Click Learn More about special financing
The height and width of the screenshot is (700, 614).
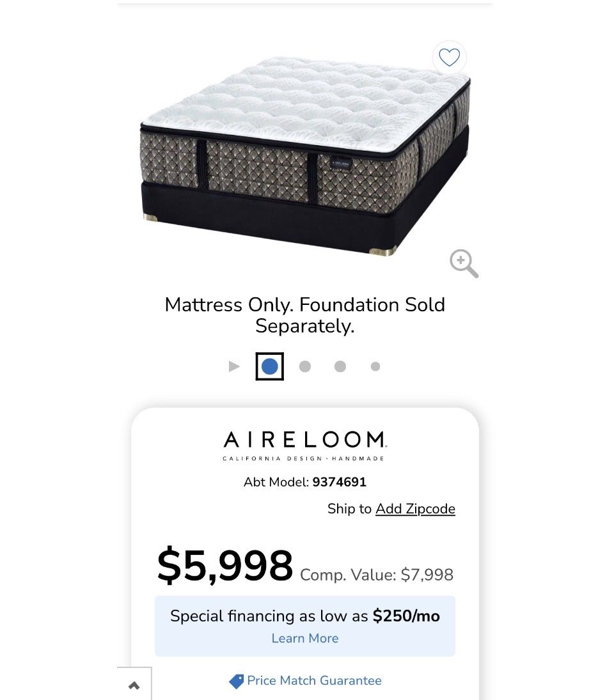tap(305, 638)
